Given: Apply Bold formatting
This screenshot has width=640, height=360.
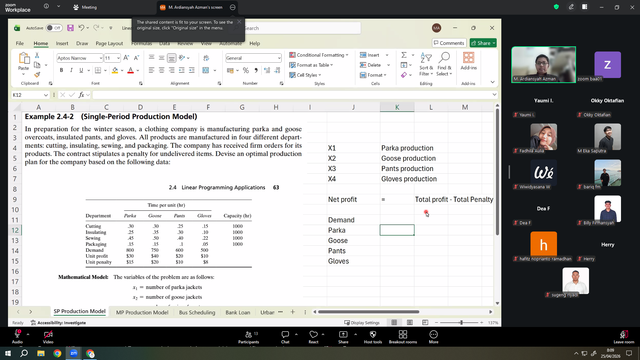Looking at the screenshot, I should click(x=61, y=70).
